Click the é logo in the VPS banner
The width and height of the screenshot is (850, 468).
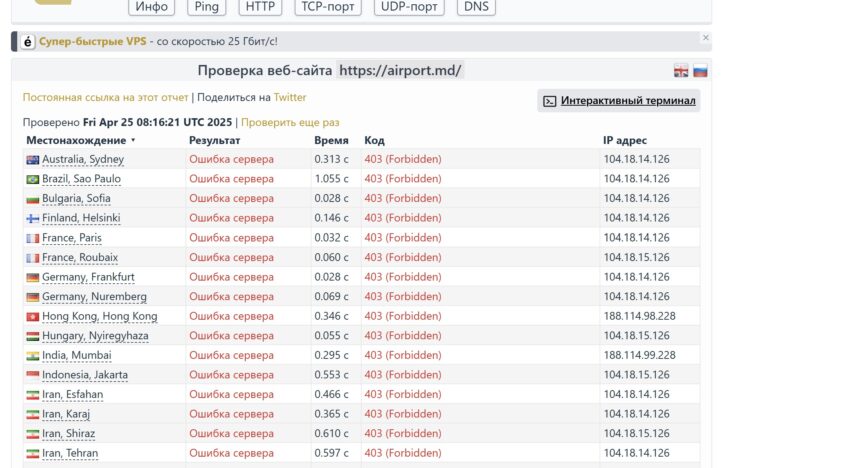tap(28, 42)
